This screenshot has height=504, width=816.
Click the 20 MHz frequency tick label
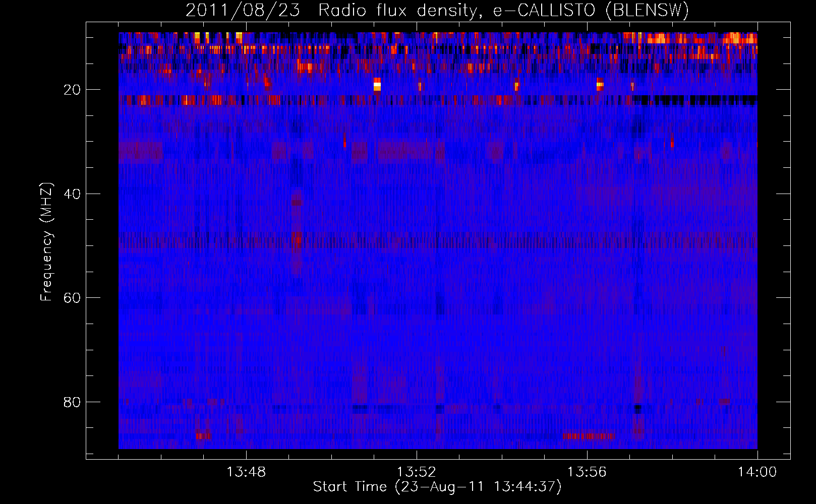click(72, 90)
